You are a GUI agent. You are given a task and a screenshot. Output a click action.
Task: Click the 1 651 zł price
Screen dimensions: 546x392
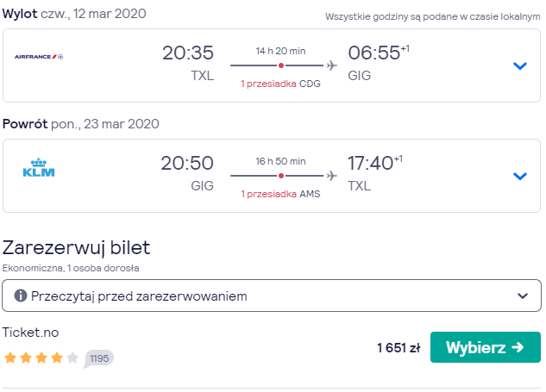pyautogui.click(x=399, y=347)
